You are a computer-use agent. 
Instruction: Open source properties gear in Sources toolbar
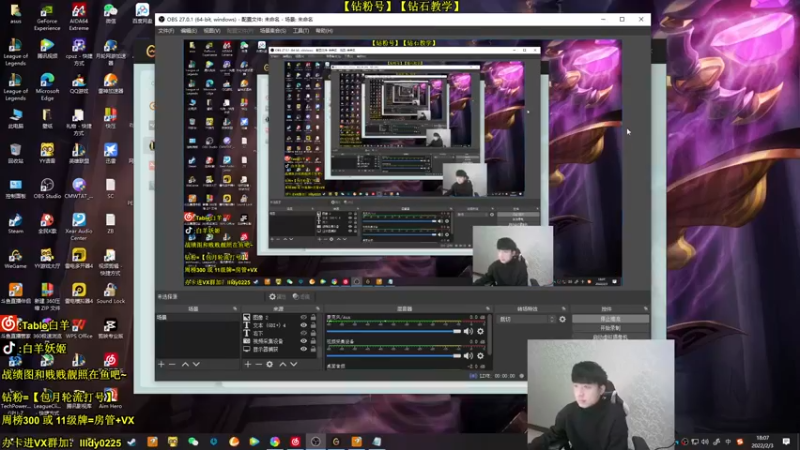269,364
